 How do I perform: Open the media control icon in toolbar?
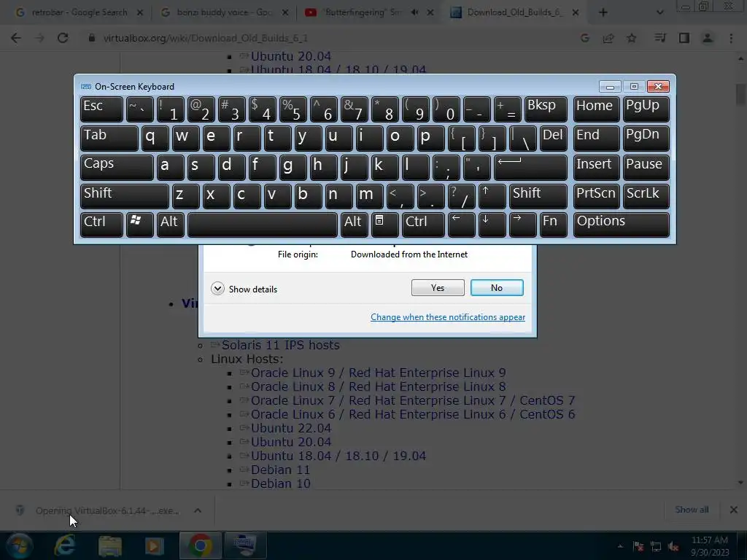click(x=659, y=38)
